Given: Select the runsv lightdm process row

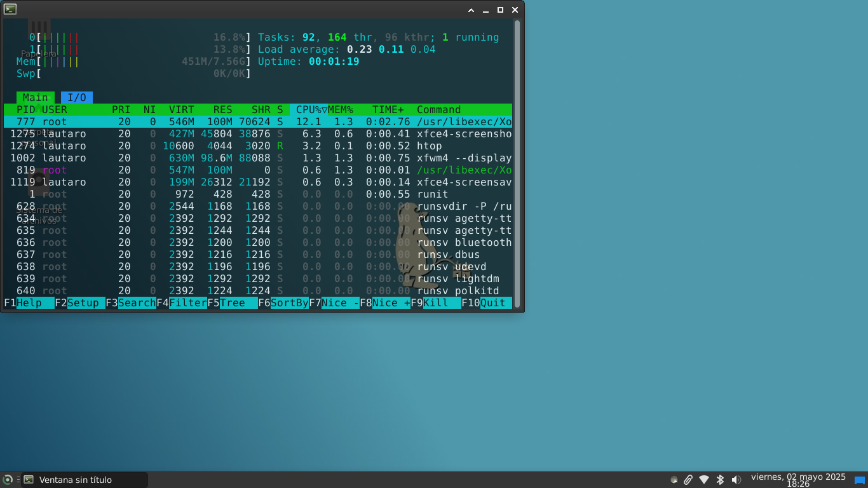Looking at the screenshot, I should pos(258,279).
